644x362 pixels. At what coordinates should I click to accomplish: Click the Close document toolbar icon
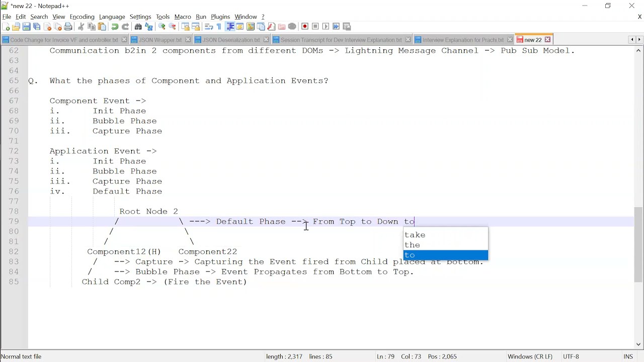(48, 27)
